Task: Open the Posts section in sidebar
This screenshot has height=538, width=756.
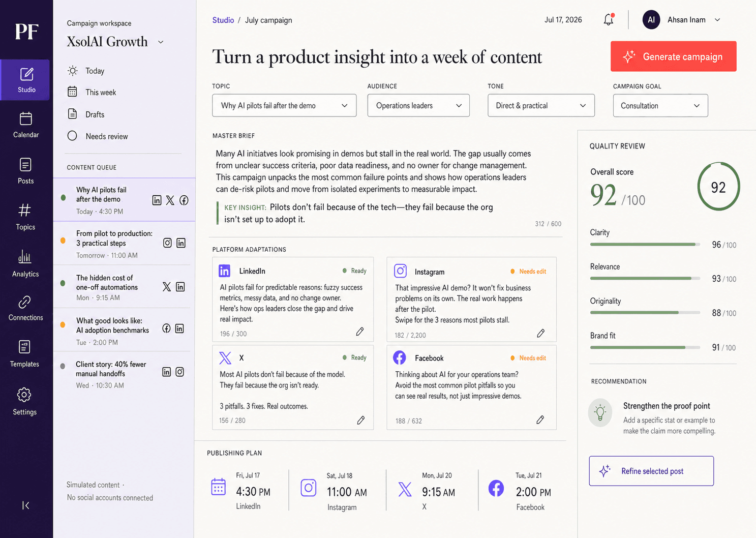Action: click(26, 171)
